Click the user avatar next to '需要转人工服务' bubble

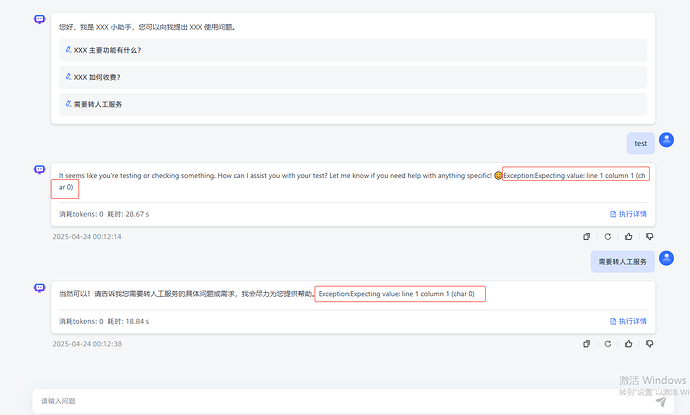pos(666,258)
